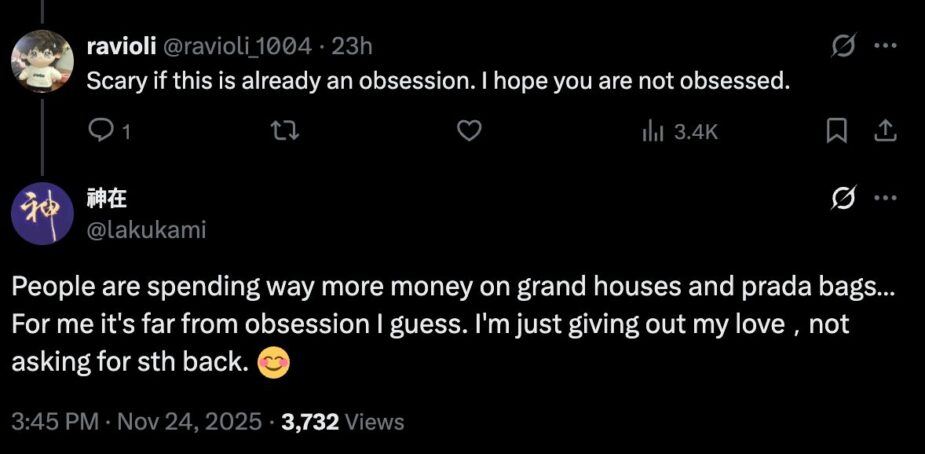
Task: Open more options menu on 神在's tweet
Action: [885, 197]
